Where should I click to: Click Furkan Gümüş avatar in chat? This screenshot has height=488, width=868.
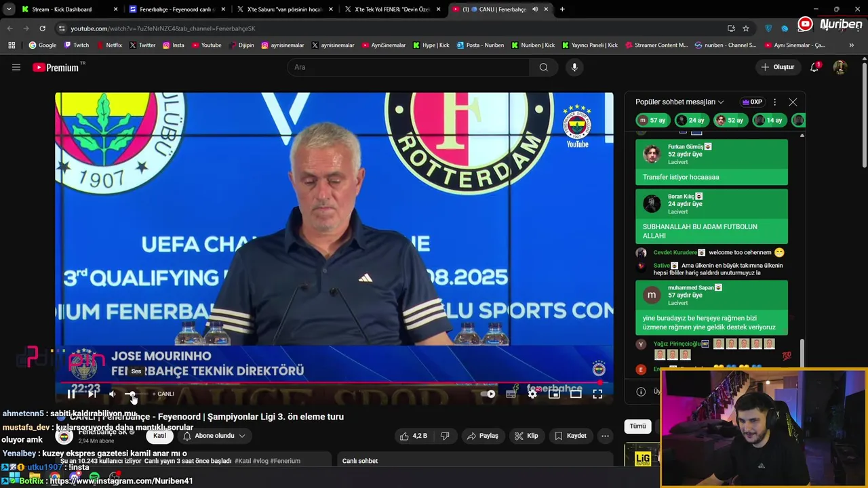coord(652,154)
